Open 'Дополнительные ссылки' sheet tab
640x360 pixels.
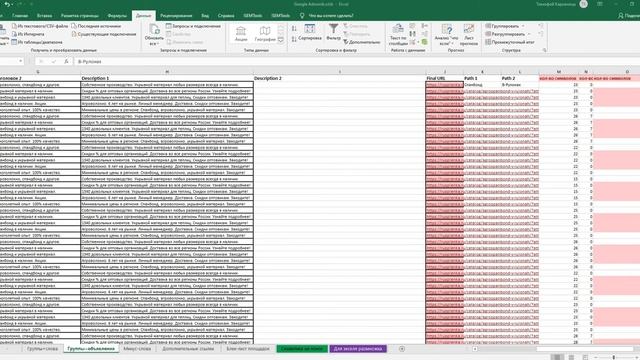[188, 349]
